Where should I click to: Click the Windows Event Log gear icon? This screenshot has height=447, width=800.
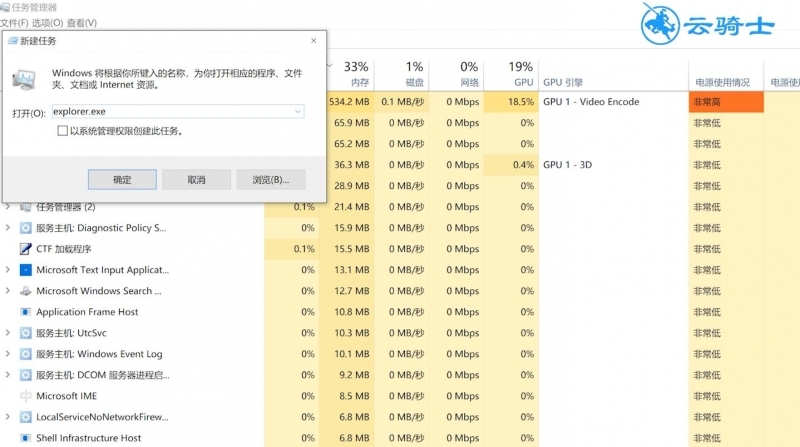pyautogui.click(x=25, y=354)
